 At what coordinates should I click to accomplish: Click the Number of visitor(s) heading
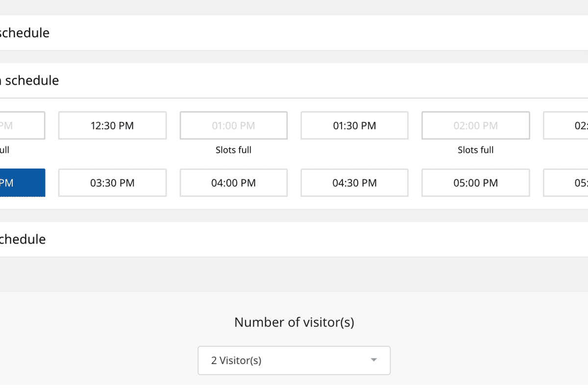(x=294, y=322)
